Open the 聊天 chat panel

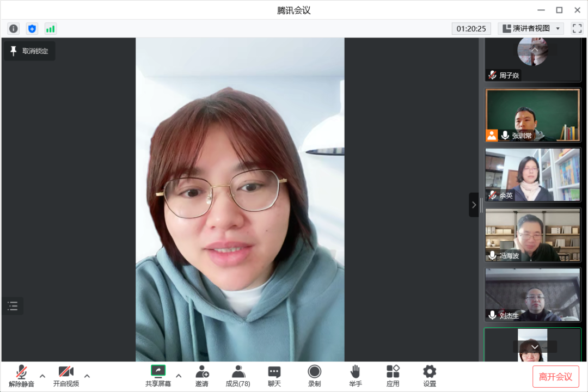click(x=274, y=376)
